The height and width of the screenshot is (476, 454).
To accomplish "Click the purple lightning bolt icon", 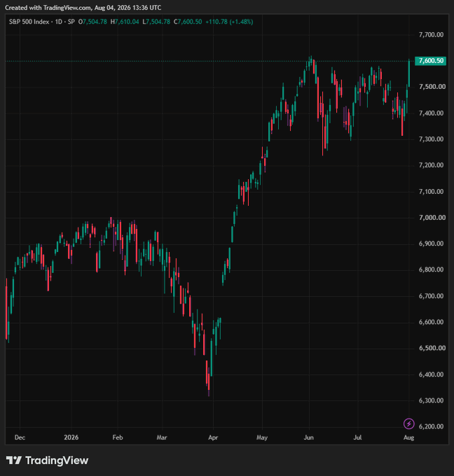I will pyautogui.click(x=408, y=423).
